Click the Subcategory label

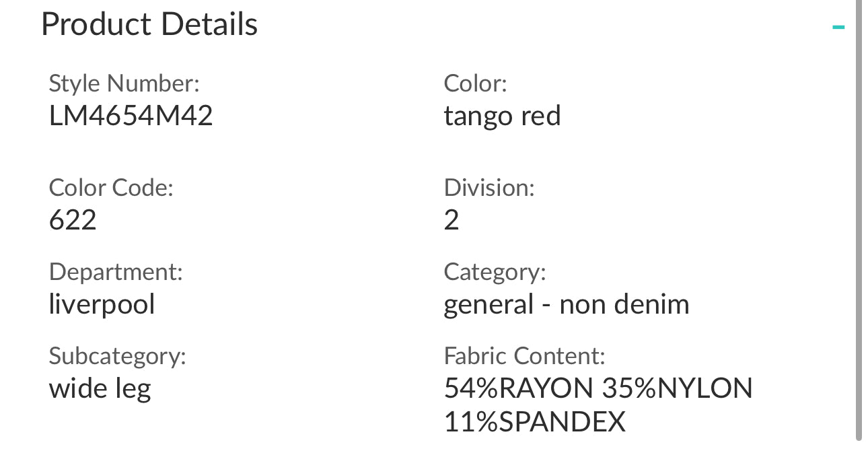(x=117, y=355)
